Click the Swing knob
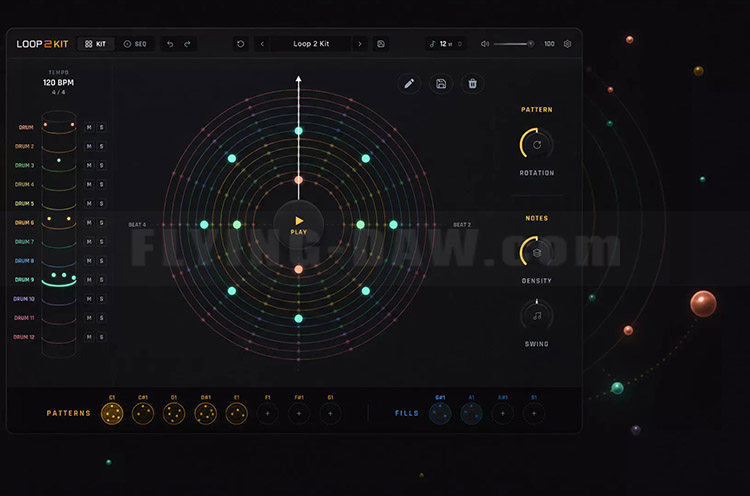The height and width of the screenshot is (496, 750). tap(537, 316)
